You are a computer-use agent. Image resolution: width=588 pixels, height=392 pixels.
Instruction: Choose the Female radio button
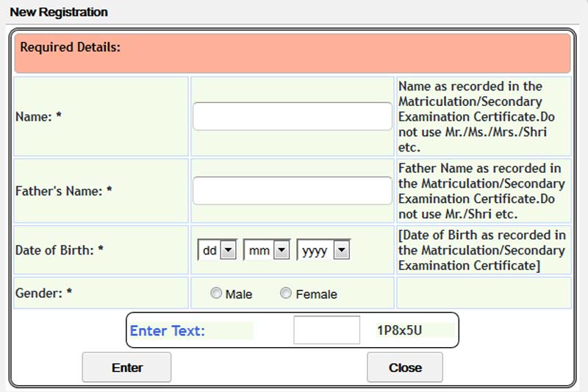point(286,293)
